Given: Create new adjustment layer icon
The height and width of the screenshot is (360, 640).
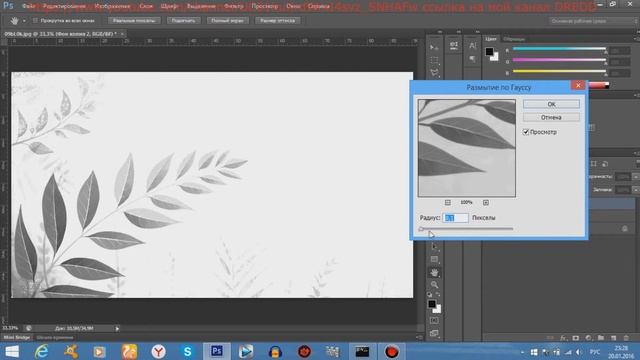Looking at the screenshot, I should pyautogui.click(x=589, y=338).
